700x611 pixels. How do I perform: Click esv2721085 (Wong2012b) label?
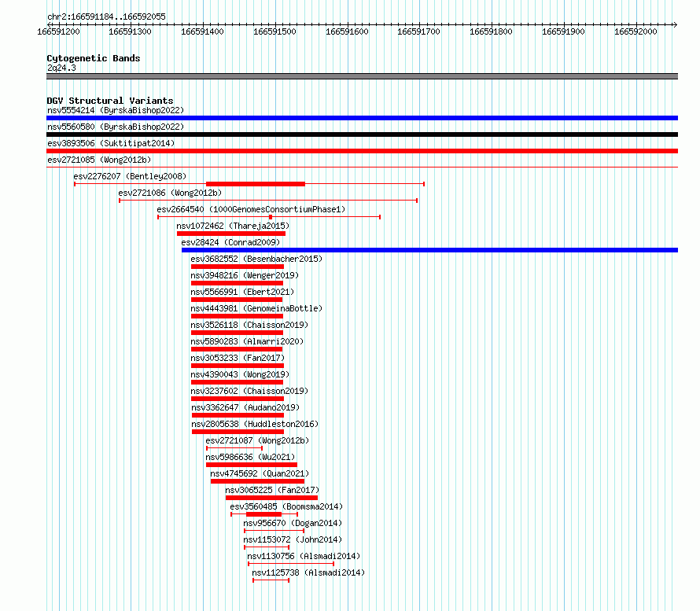[x=99, y=160]
